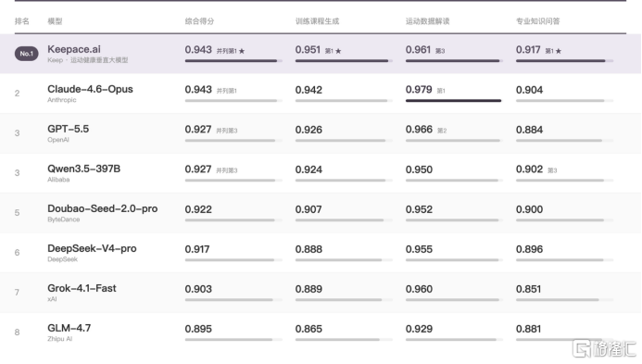This screenshot has height=364, width=642.
Task: Click star icon next to 0.943 overall score
Action: pyautogui.click(x=242, y=51)
